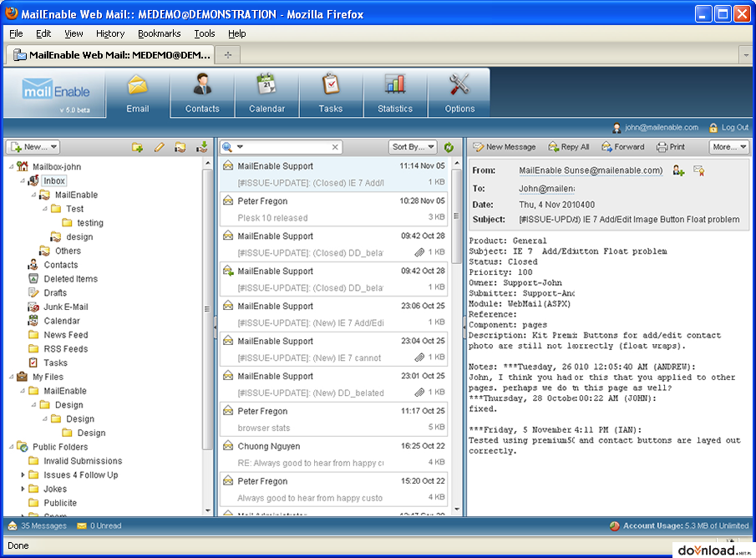This screenshot has width=756, height=558.
Task: Open the Statistics section
Action: click(x=395, y=94)
